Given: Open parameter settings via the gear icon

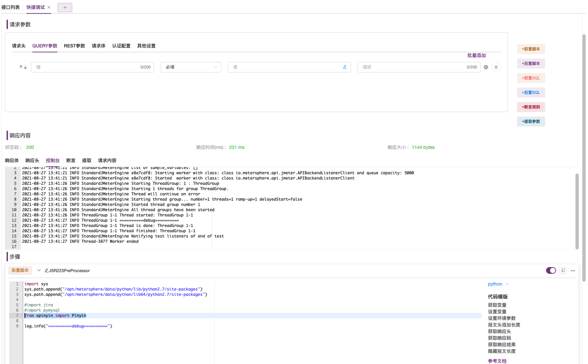Looking at the screenshot, I should (486, 67).
